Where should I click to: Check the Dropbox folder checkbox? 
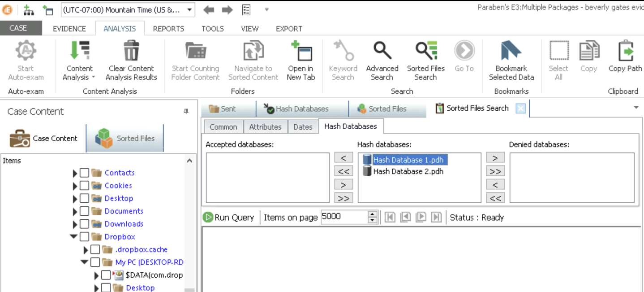coord(84,237)
